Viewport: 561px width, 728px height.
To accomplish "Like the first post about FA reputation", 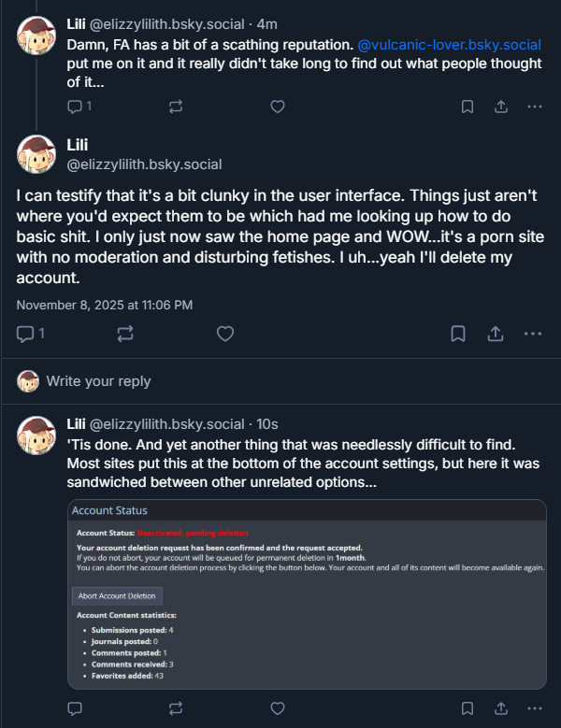I will point(277,107).
